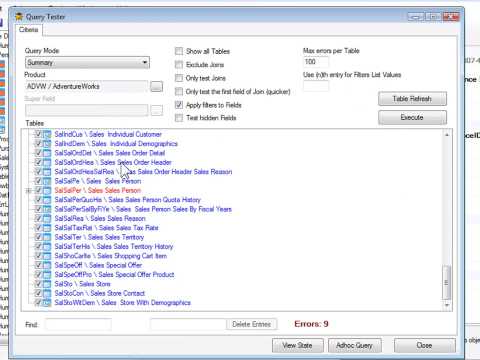This screenshot has width=480, height=360.
Task: Select 'Sales Sales Tax Rate' row text
Action: 129,228
